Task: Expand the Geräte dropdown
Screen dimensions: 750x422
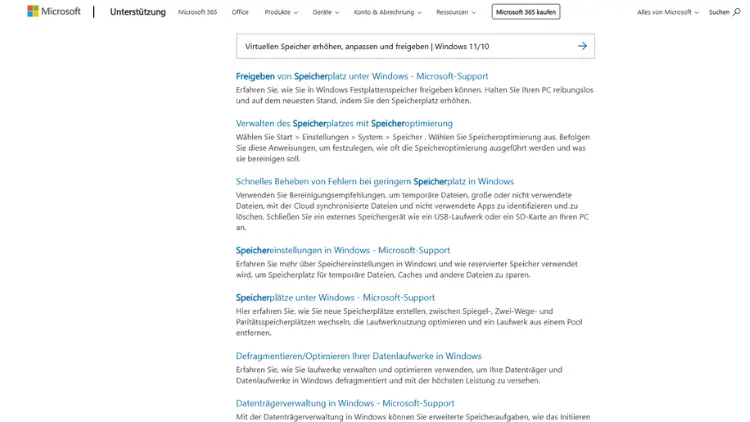Action: 326,12
